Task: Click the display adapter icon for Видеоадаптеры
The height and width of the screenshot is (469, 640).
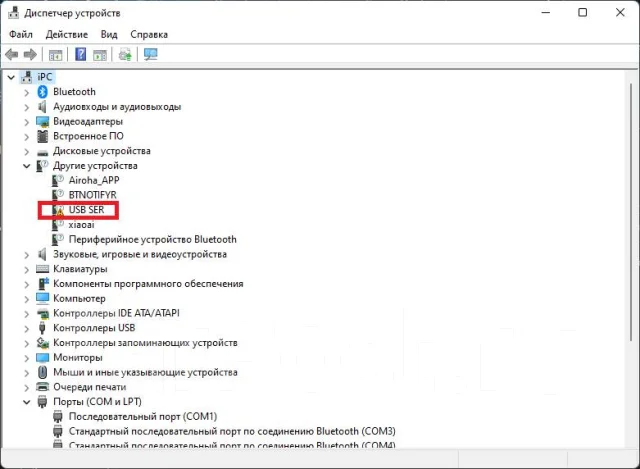Action: (x=42, y=122)
